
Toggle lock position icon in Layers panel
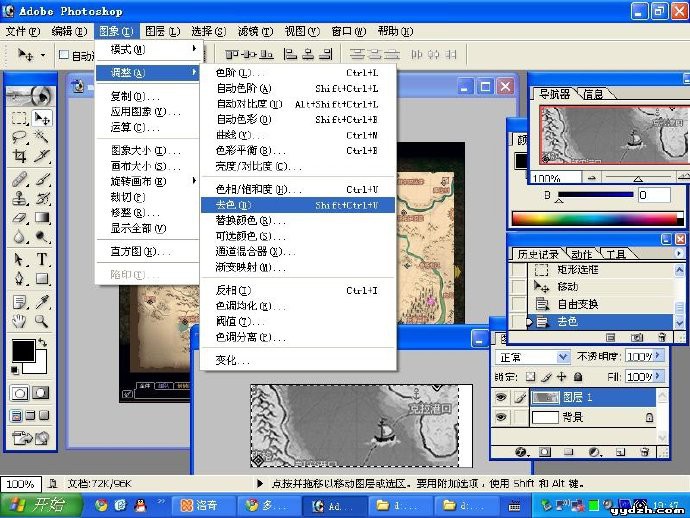click(x=562, y=377)
